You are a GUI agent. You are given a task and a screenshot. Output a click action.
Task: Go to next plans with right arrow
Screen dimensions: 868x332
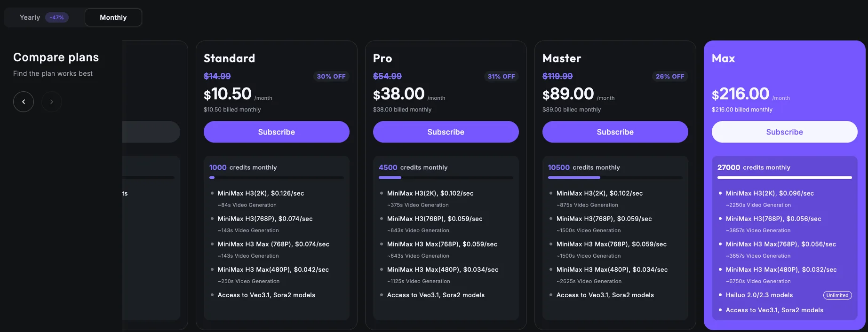(x=52, y=102)
